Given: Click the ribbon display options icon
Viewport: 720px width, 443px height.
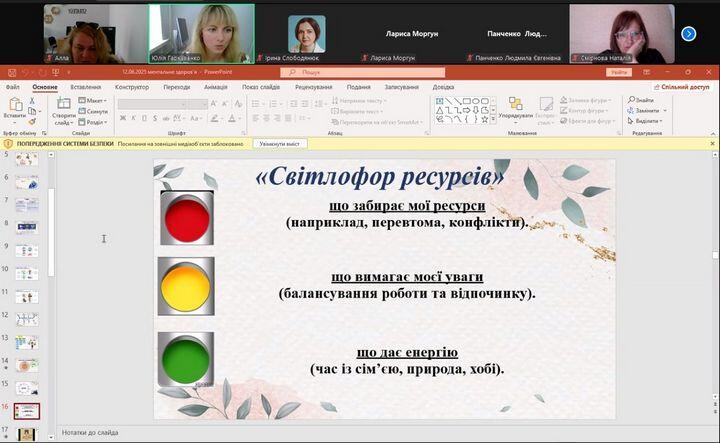Looking at the screenshot, I should point(647,72).
